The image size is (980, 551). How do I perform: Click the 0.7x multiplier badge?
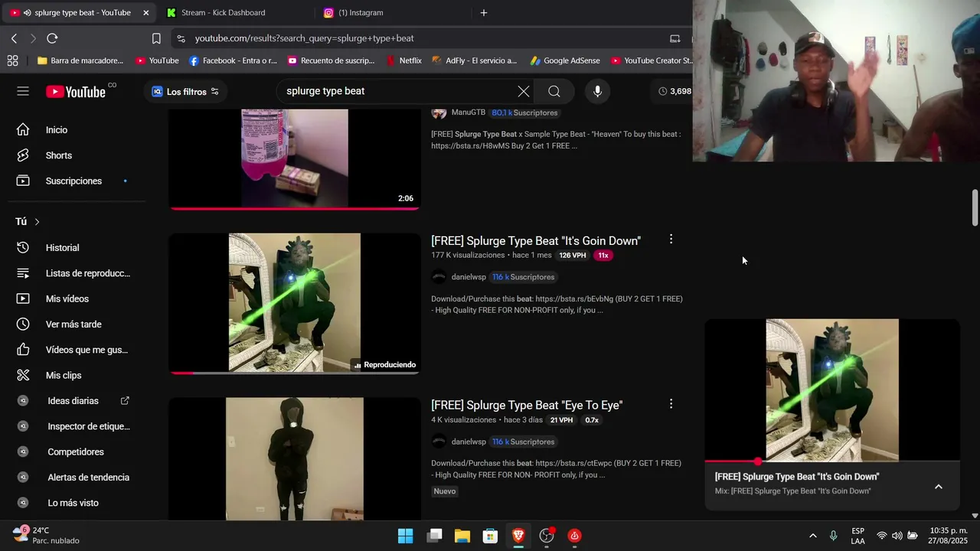click(x=592, y=420)
